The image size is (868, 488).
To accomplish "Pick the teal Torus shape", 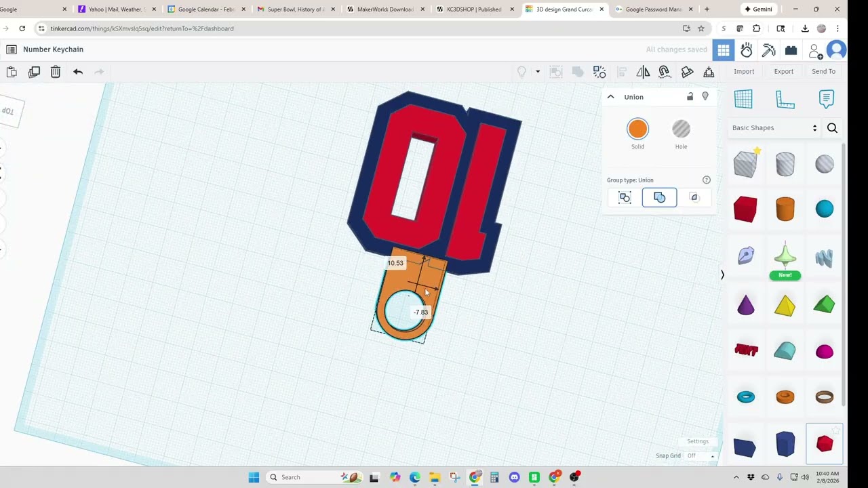I will [745, 397].
